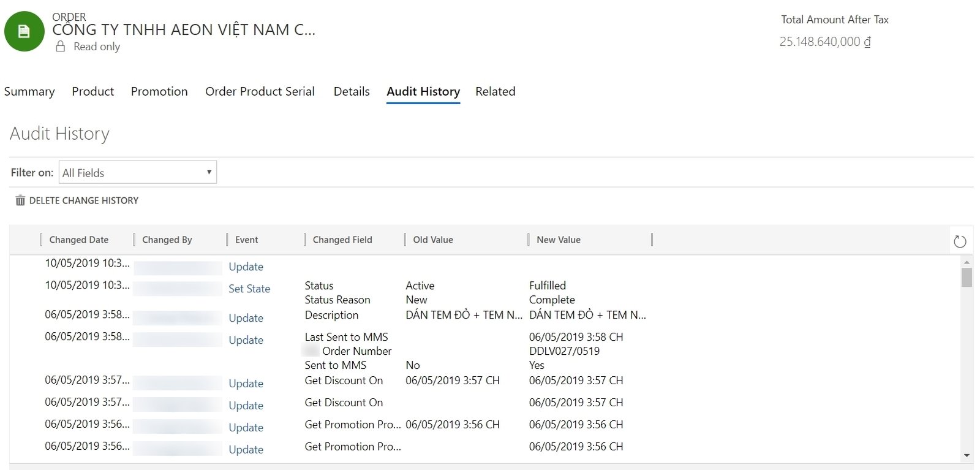Open the Summary tab

(29, 91)
